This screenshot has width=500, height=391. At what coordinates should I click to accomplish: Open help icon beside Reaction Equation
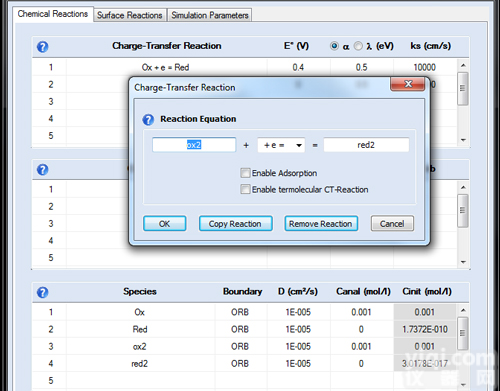[148, 119]
